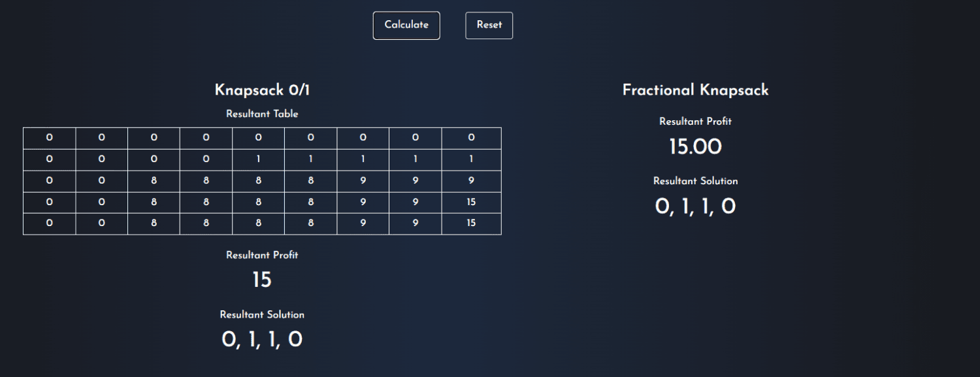Click the first cell of the table's top row

[x=50, y=138]
